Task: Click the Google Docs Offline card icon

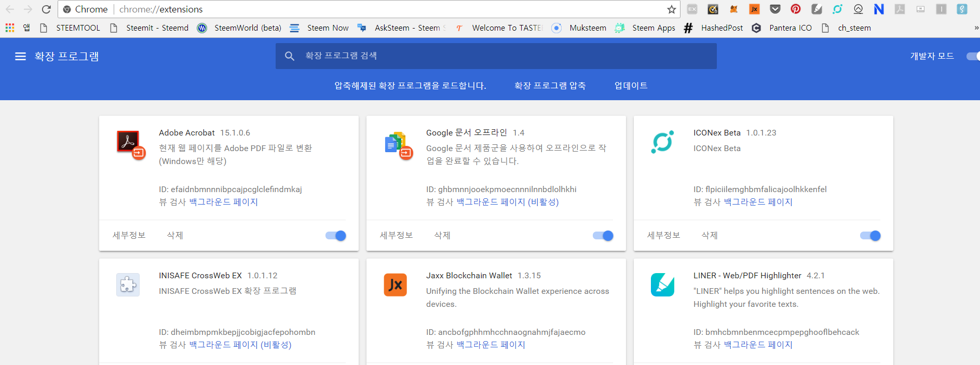Action: coord(398,145)
